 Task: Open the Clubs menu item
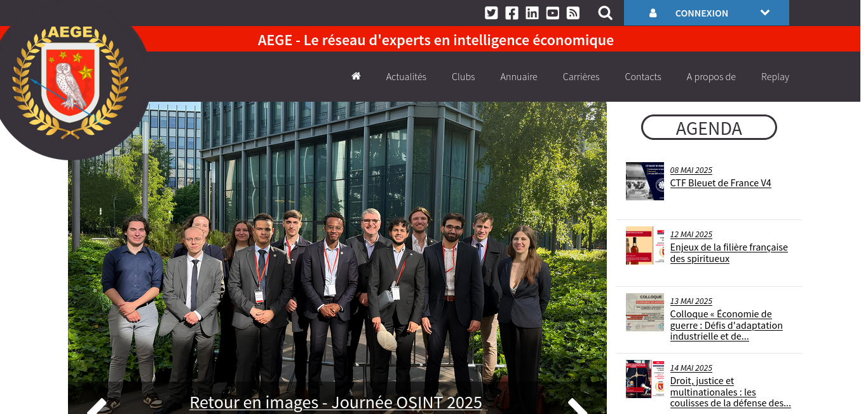pyautogui.click(x=463, y=77)
